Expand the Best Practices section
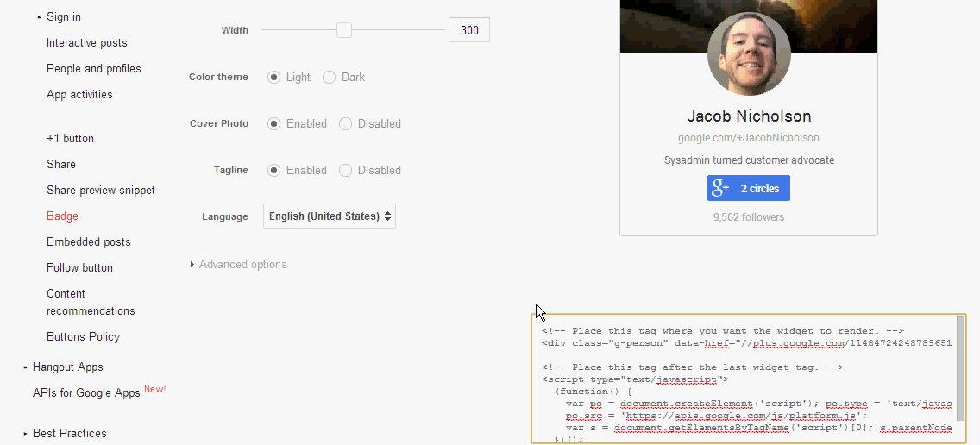The height and width of the screenshot is (445, 980). (x=26, y=434)
